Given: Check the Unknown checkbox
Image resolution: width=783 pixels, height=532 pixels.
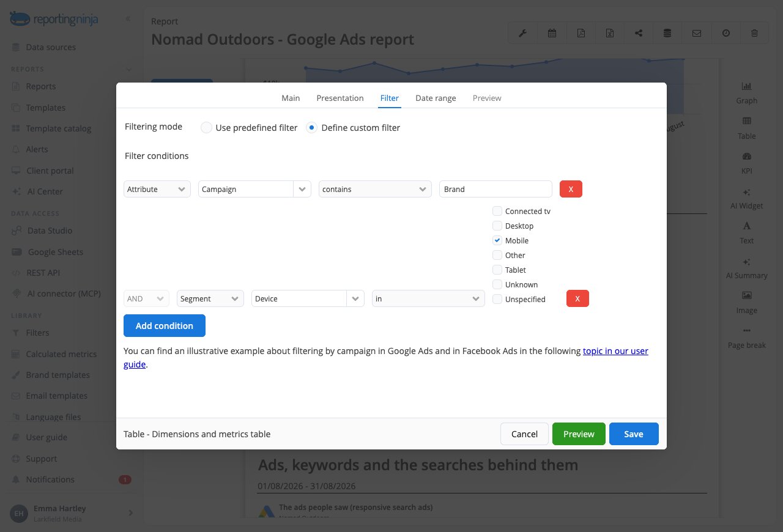Looking at the screenshot, I should [x=497, y=284].
